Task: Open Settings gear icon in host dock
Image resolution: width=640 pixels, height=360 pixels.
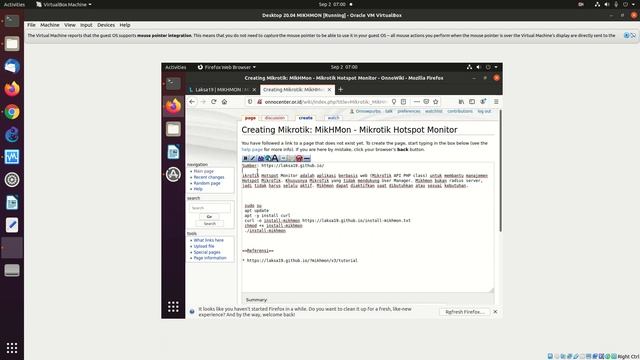Action: tap(12, 180)
